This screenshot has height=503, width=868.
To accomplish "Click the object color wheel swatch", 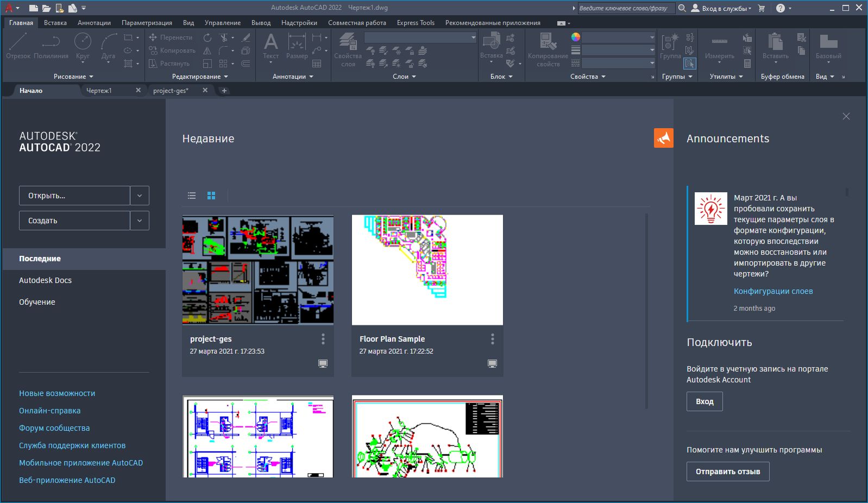I will [x=576, y=37].
